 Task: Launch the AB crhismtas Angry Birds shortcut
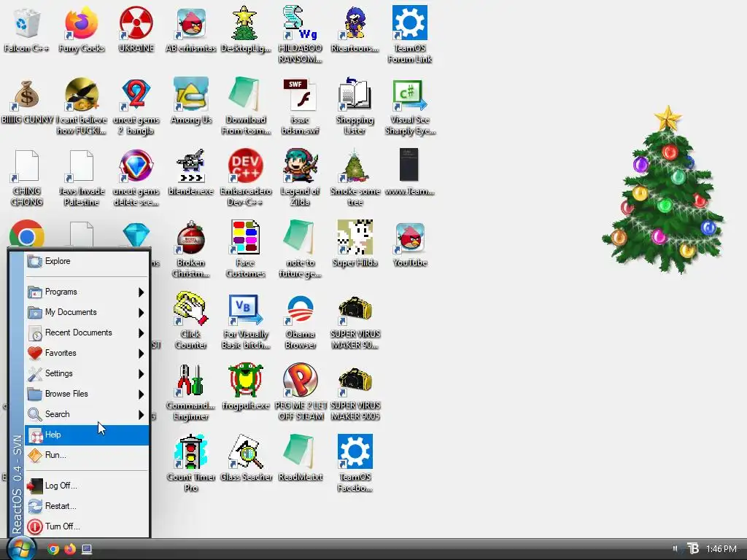[190, 23]
